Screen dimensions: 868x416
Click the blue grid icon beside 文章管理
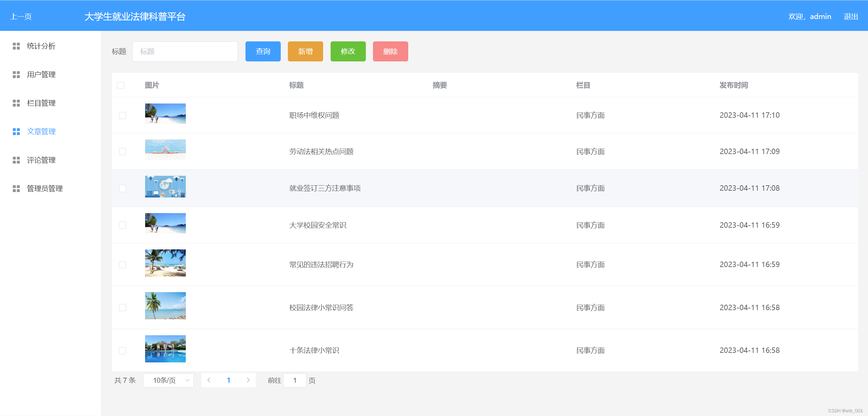(16, 132)
